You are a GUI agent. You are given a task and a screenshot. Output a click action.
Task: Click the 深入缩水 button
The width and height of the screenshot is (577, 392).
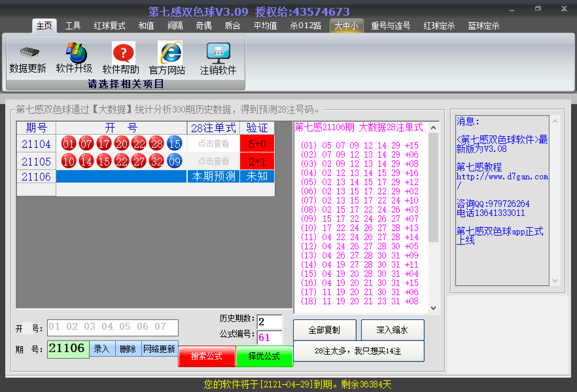[x=392, y=330]
